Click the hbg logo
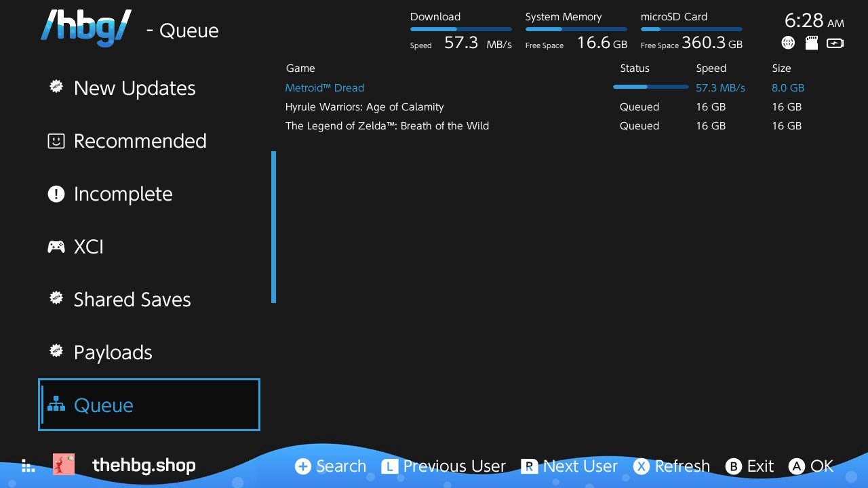Screen dimensions: 868x488 point(85,28)
